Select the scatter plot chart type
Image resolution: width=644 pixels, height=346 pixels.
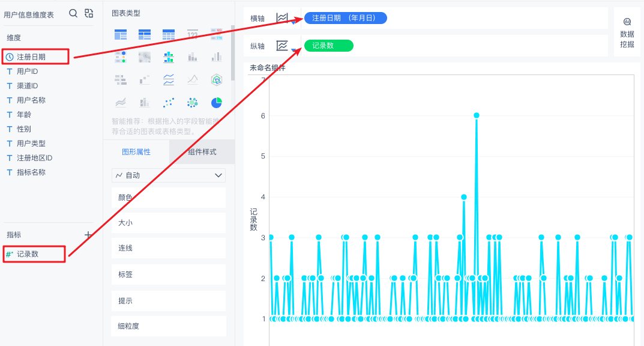169,102
